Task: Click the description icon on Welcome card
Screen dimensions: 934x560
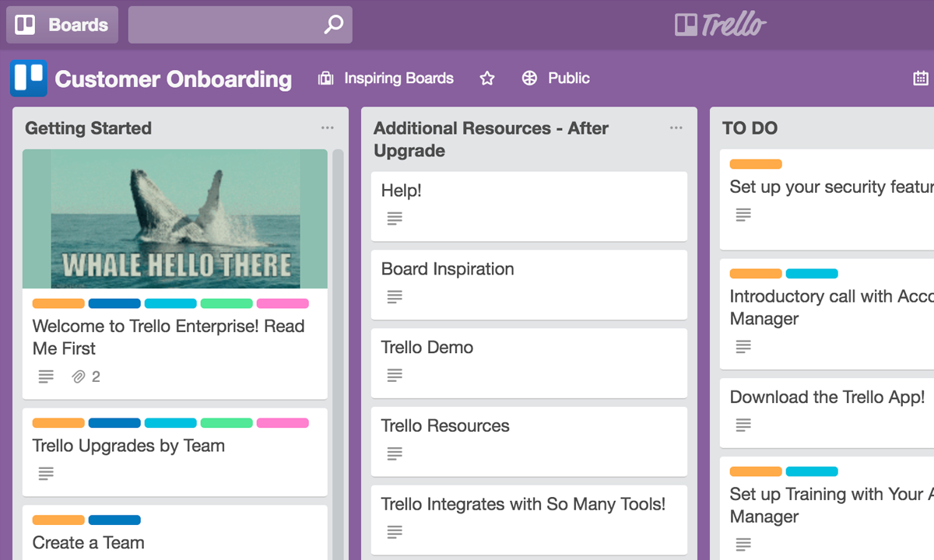Action: pyautogui.click(x=46, y=377)
